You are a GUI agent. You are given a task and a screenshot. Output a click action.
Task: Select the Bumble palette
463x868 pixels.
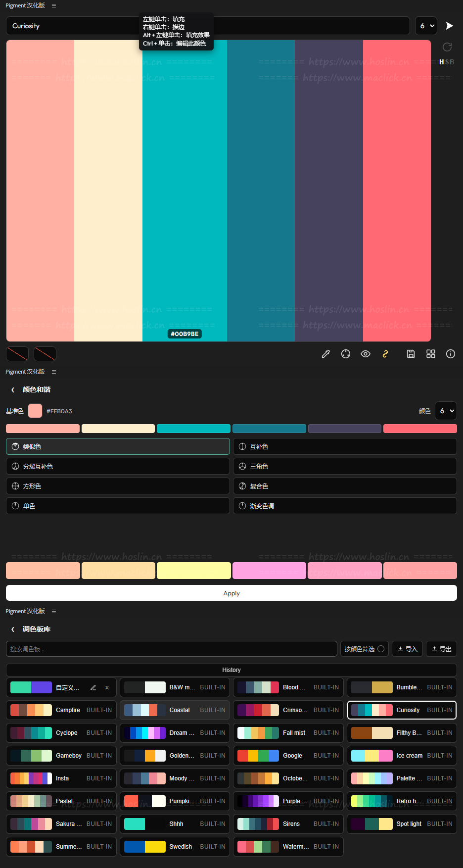(x=402, y=687)
